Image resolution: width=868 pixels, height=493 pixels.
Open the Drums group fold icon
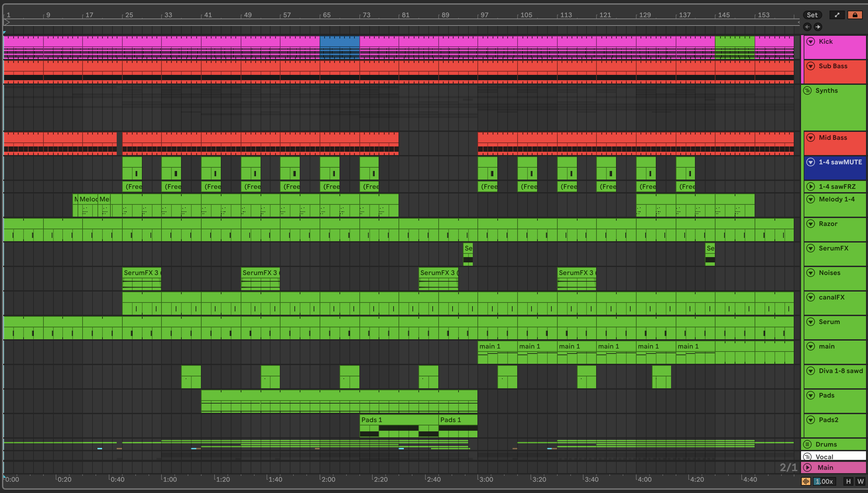tap(807, 444)
